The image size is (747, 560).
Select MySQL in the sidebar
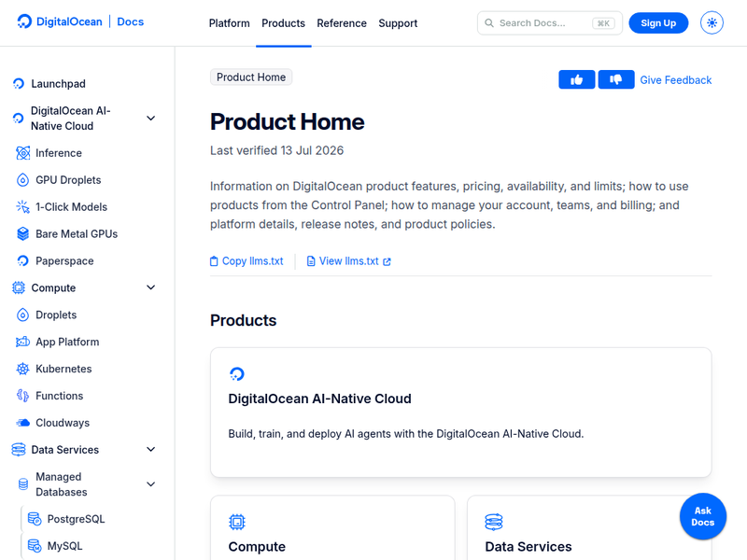[x=64, y=546]
